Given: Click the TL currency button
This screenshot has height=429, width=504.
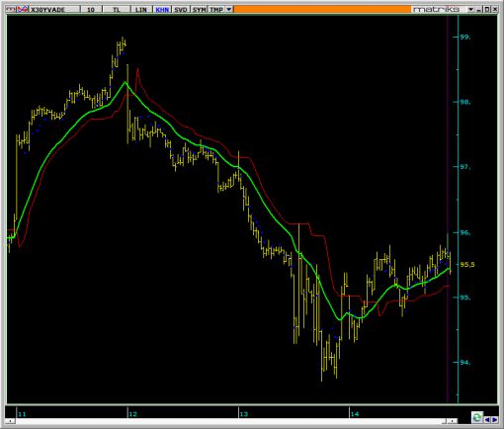Looking at the screenshot, I should (x=117, y=10).
